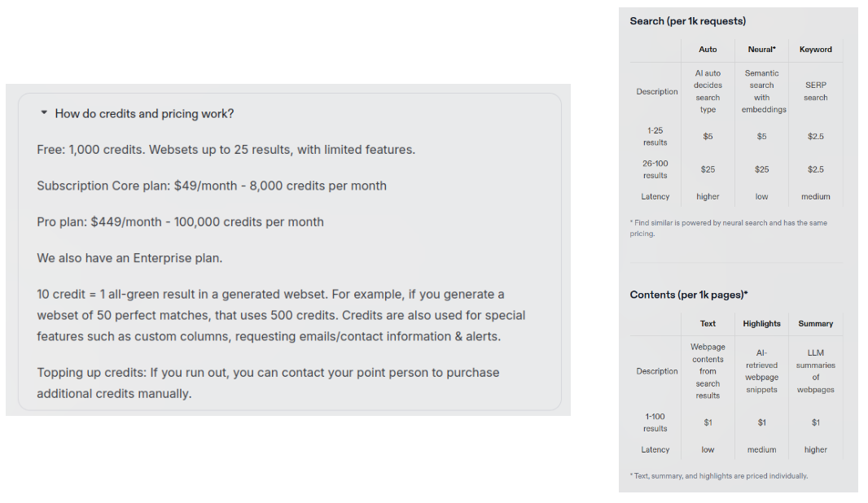Select the Auto column header

708,50
